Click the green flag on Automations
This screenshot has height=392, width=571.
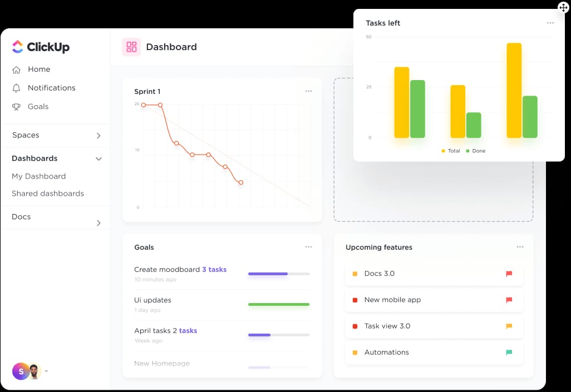(509, 353)
